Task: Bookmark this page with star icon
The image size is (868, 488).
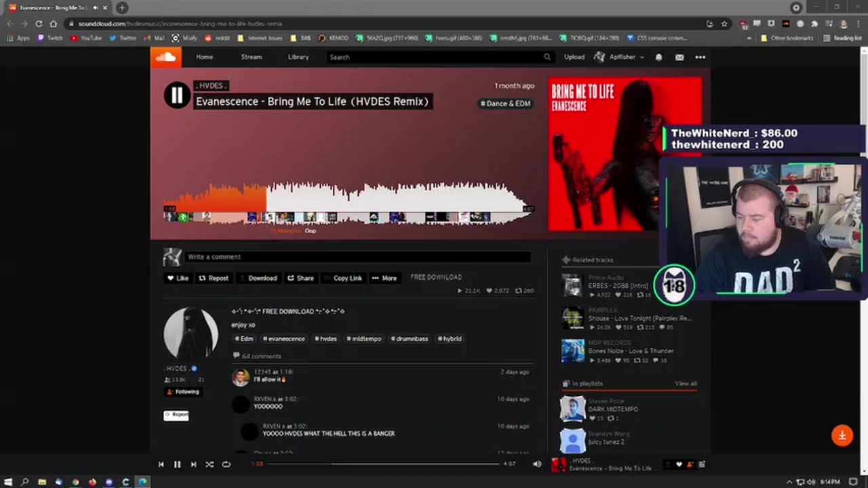Action: point(724,24)
